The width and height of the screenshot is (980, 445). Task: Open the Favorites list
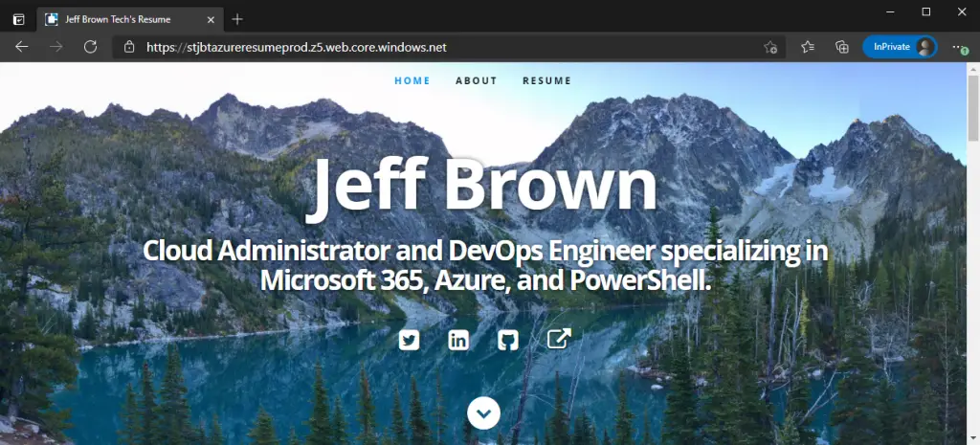808,47
